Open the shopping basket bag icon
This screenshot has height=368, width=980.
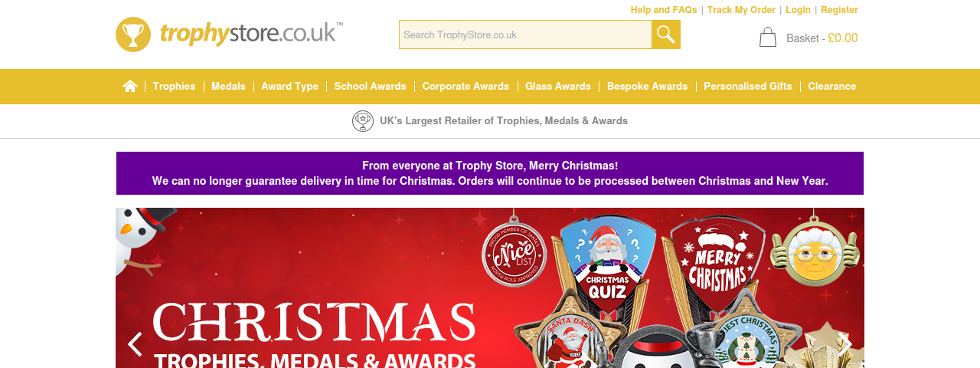point(768,37)
